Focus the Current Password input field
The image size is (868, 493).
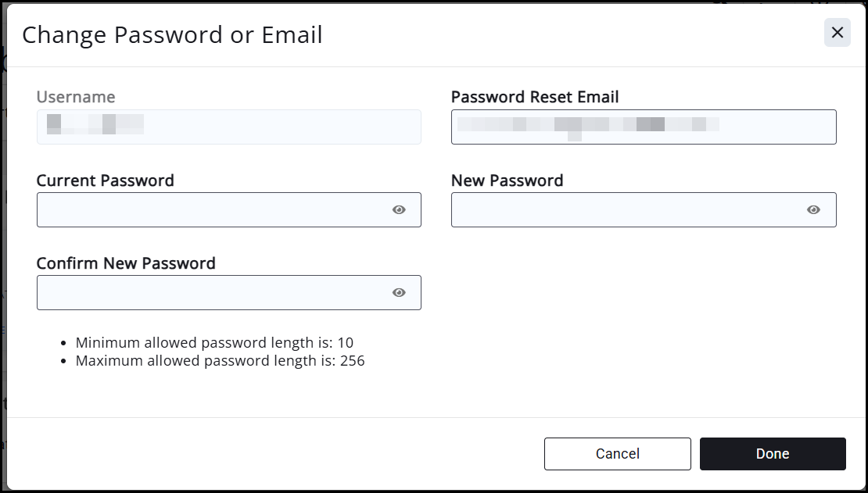point(211,210)
